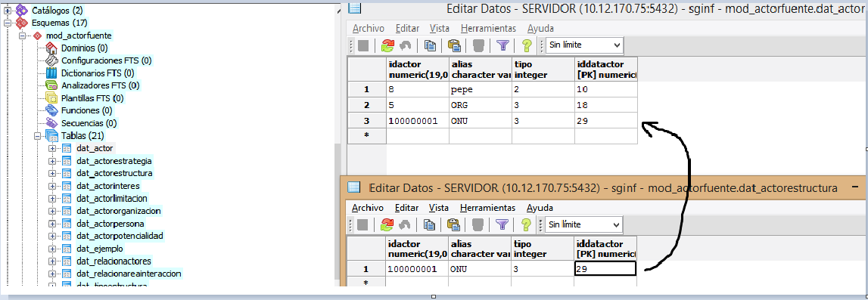This screenshot has width=868, height=300.
Task: Select row 1 header in dat_actor grid
Action: click(x=366, y=89)
